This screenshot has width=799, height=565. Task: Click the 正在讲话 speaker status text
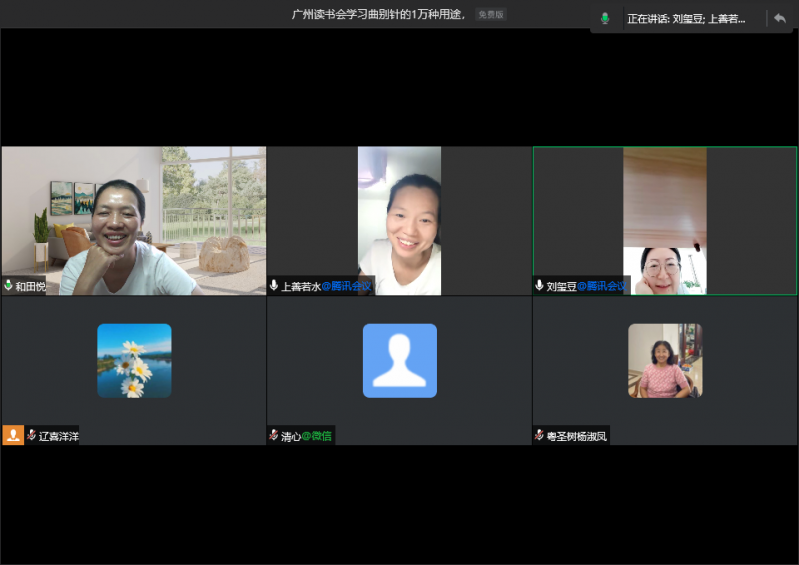pos(686,18)
